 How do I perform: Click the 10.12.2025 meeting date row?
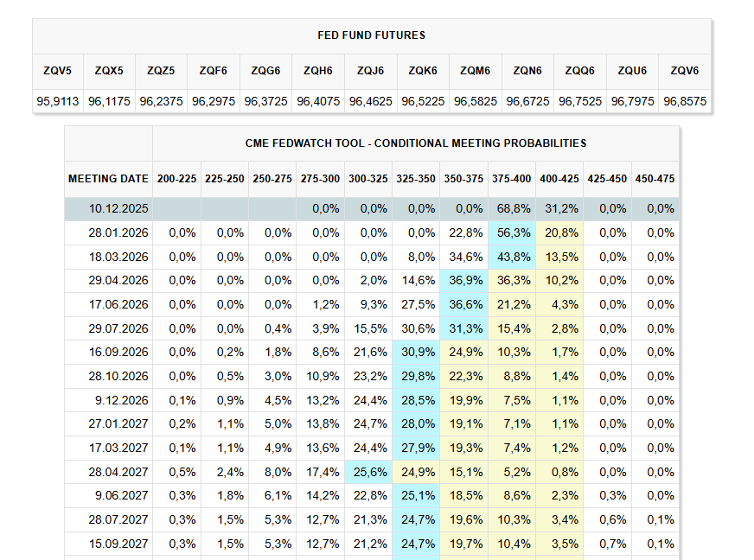pos(108,208)
